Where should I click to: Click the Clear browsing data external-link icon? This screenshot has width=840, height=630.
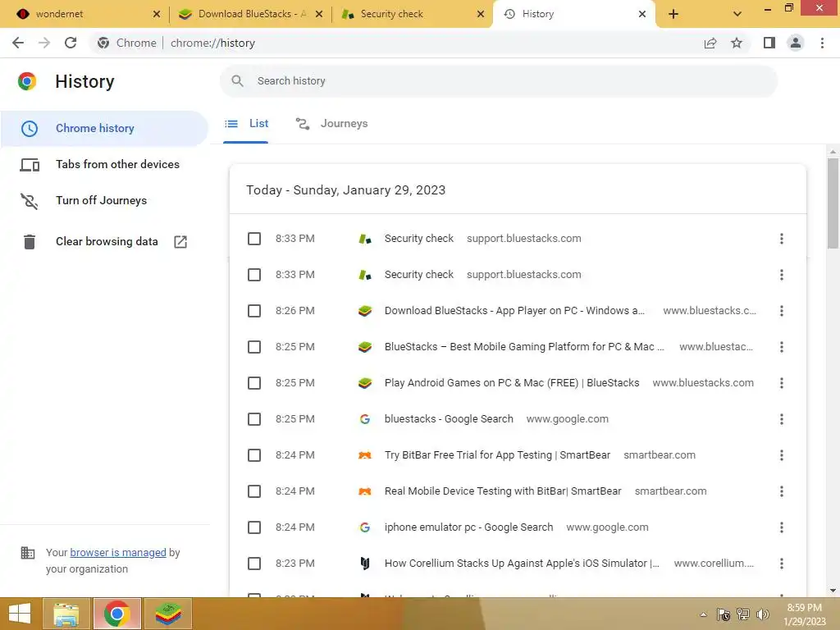click(x=180, y=242)
